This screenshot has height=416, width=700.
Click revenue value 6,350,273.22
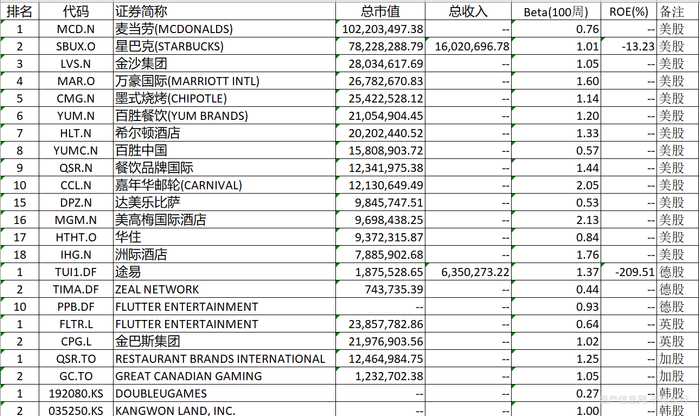(468, 272)
